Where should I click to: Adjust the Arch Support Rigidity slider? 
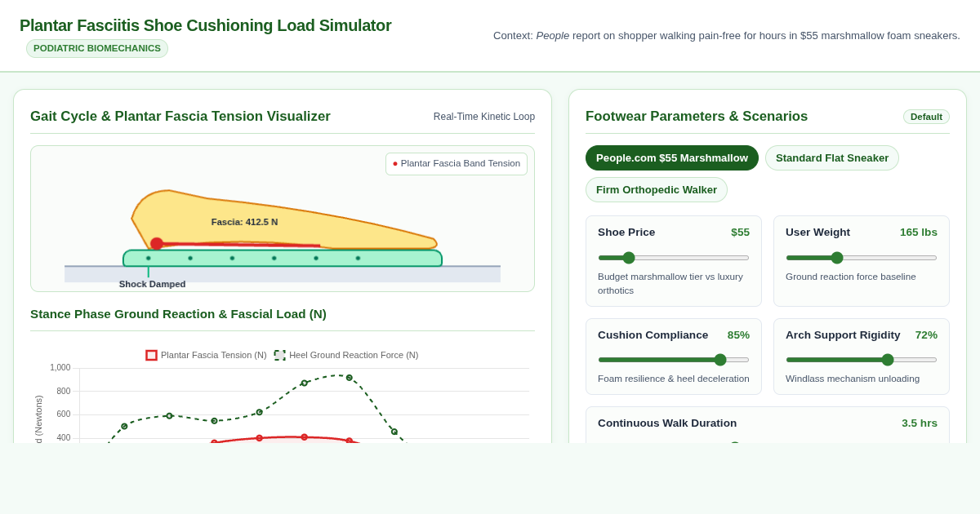862,360
